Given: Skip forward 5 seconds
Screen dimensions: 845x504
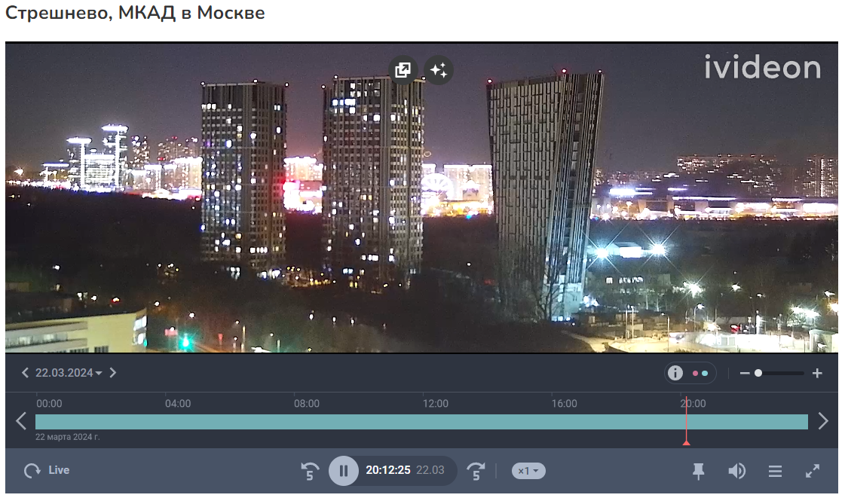Looking at the screenshot, I should pos(476,471).
